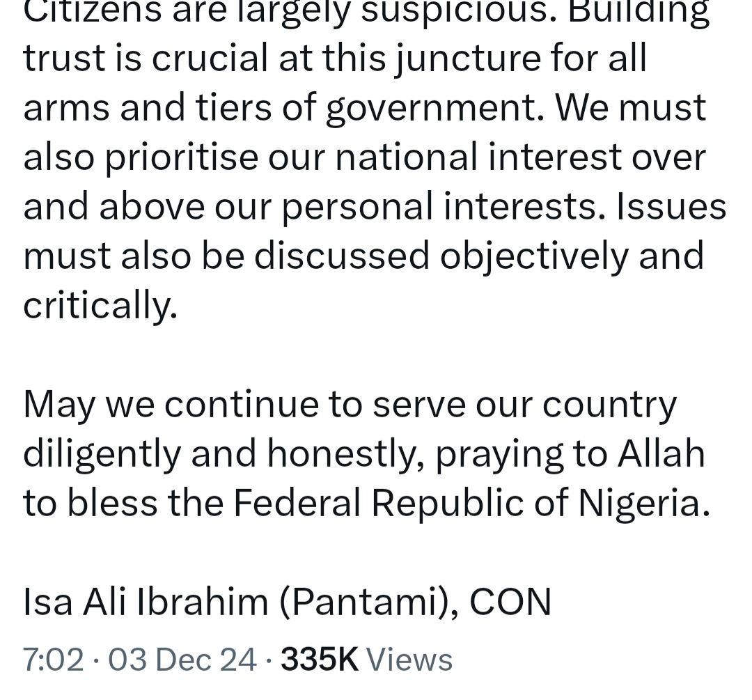Viewport: 752px width, 700px height.
Task: Click 'arms and tiers of government' text
Action: (284, 108)
